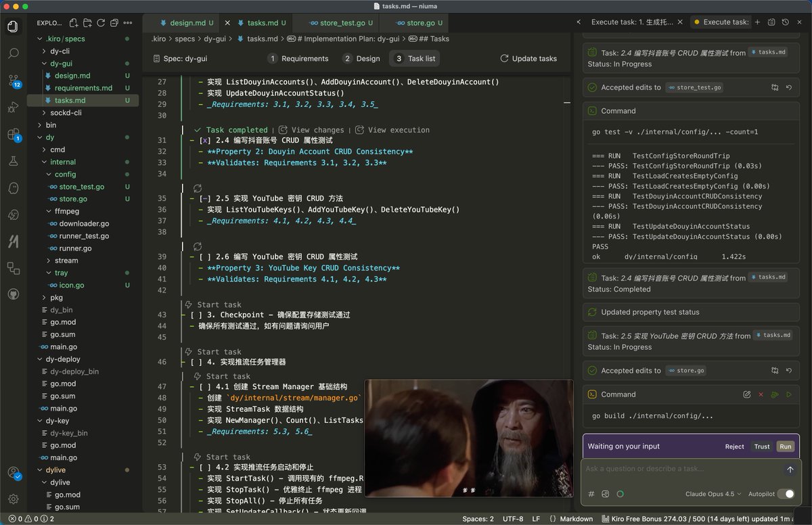Open the Search view in the sidebar

[x=12, y=53]
